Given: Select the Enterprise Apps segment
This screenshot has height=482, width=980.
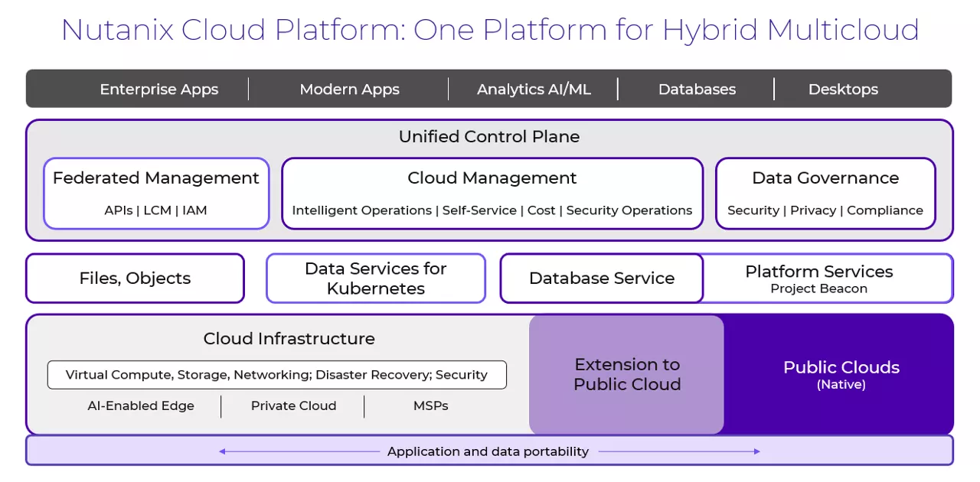Looking at the screenshot, I should [158, 90].
